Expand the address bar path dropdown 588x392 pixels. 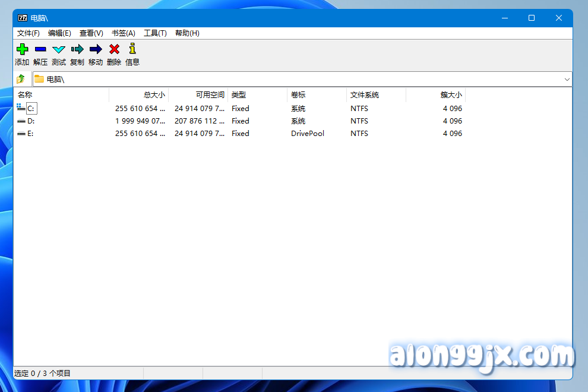click(567, 79)
